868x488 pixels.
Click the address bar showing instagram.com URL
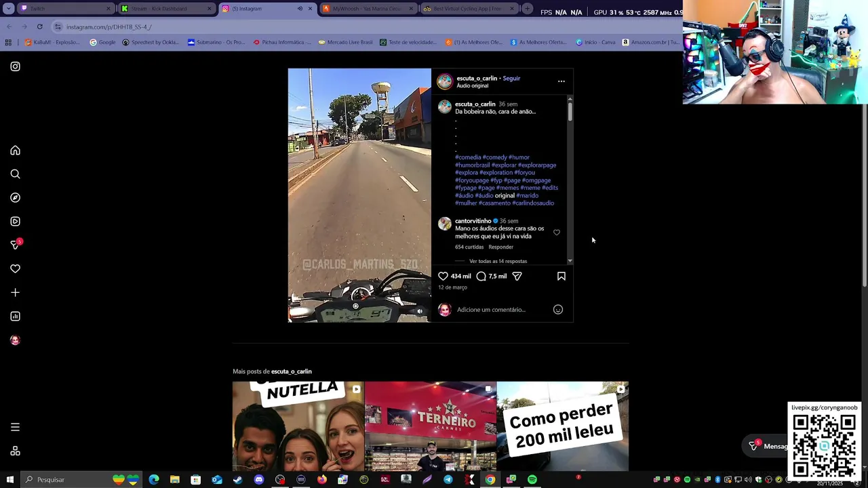(x=366, y=27)
